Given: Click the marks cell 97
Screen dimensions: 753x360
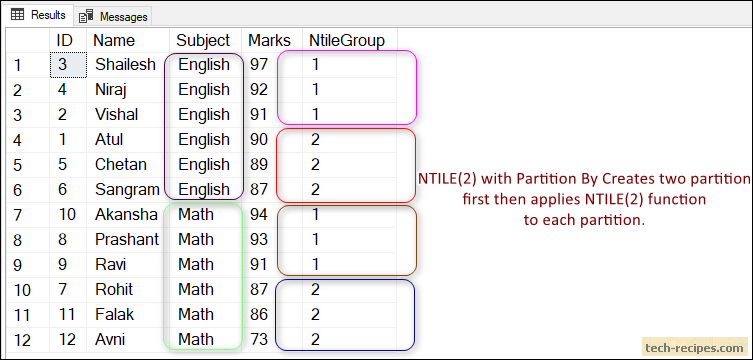Looking at the screenshot, I should (x=272, y=65).
